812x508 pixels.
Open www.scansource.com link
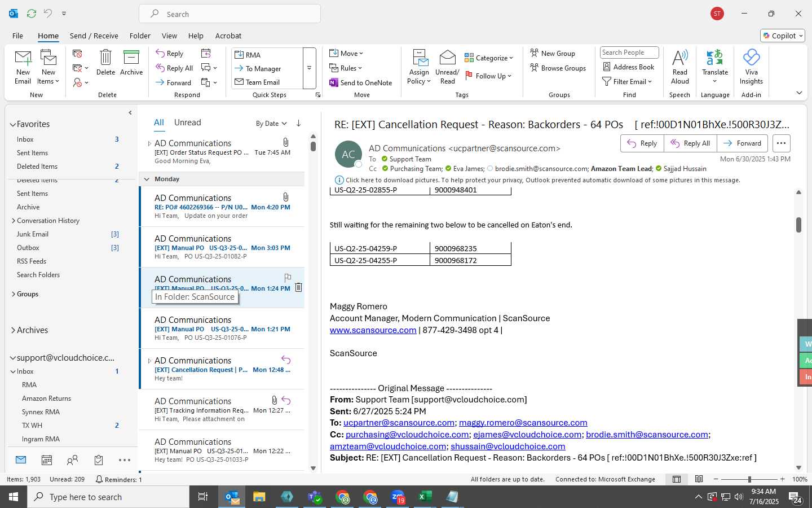pos(373,330)
